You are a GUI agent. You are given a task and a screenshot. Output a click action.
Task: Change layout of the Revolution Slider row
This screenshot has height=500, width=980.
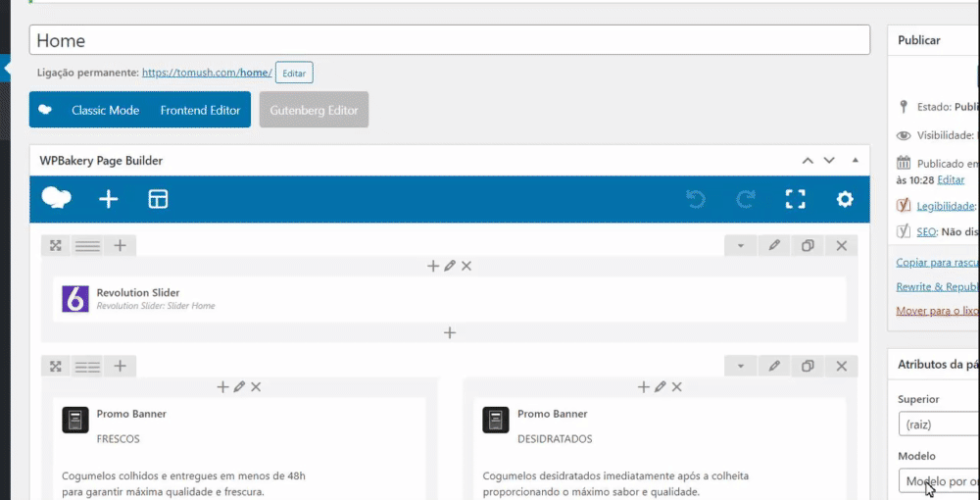click(87, 246)
